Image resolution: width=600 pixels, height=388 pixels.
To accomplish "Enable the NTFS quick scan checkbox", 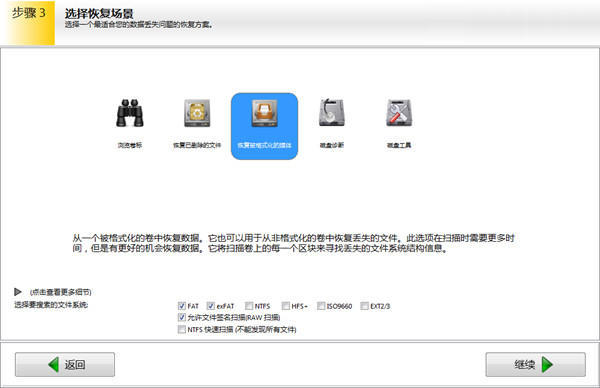I will (182, 329).
